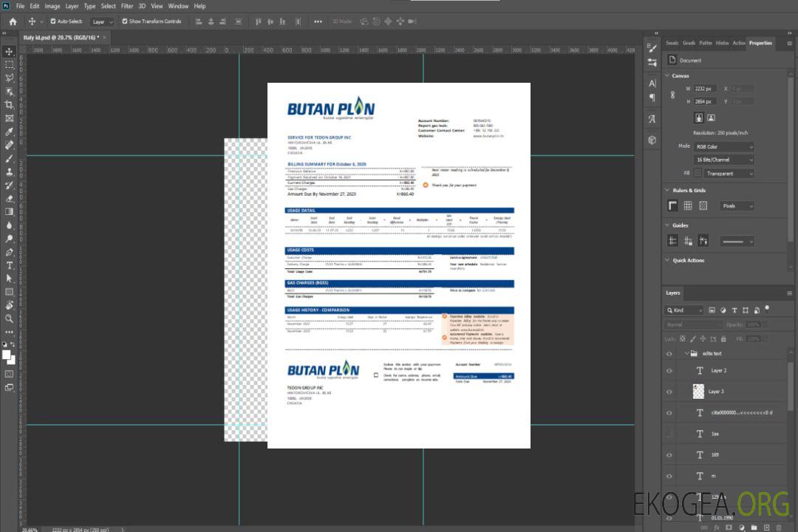Open the Layer menu

[x=72, y=6]
